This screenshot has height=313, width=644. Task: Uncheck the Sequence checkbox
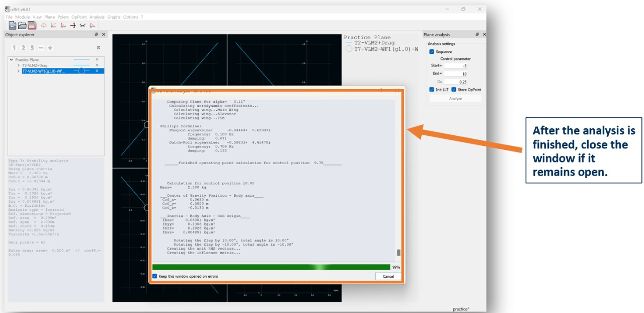(432, 52)
